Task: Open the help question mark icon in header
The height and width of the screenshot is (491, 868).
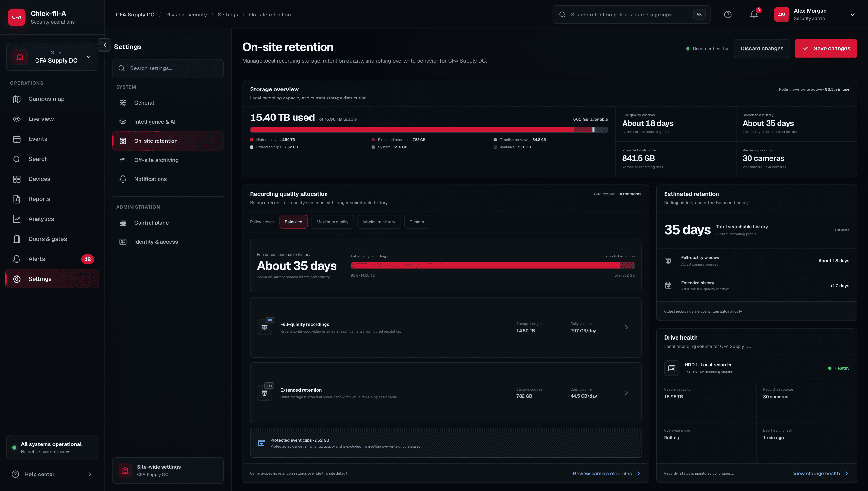Action: tap(728, 15)
